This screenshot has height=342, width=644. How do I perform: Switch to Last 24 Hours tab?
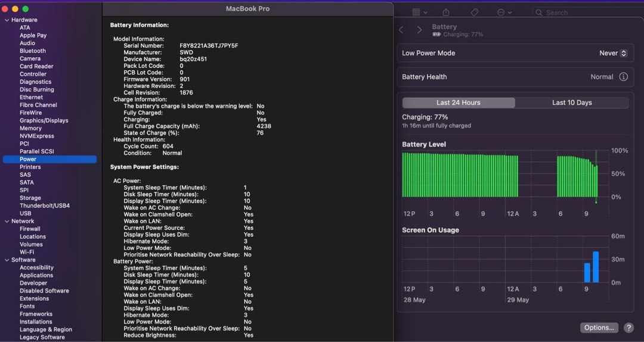click(x=459, y=102)
